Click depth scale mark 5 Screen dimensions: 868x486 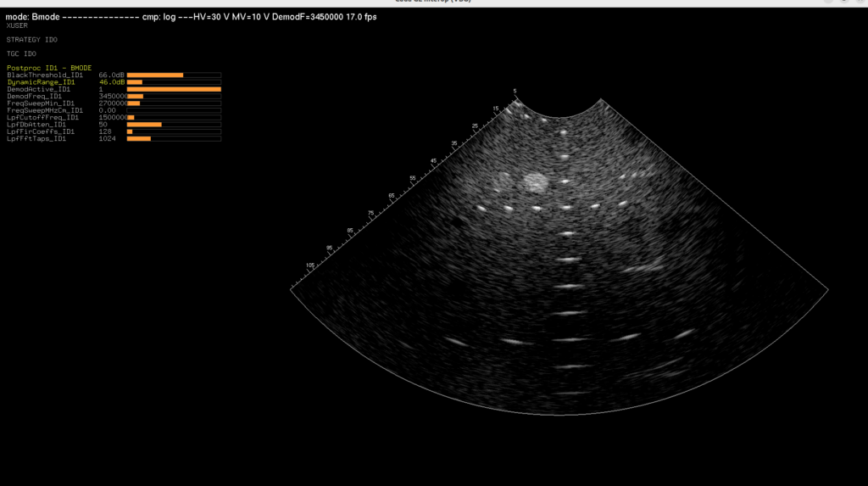click(515, 91)
